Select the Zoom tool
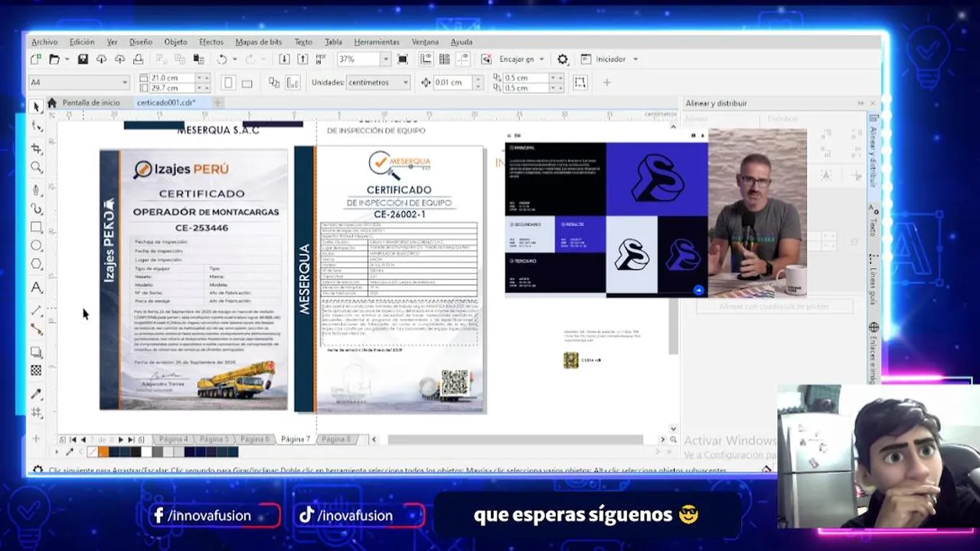Viewport: 980px width, 551px height. pos(36,168)
